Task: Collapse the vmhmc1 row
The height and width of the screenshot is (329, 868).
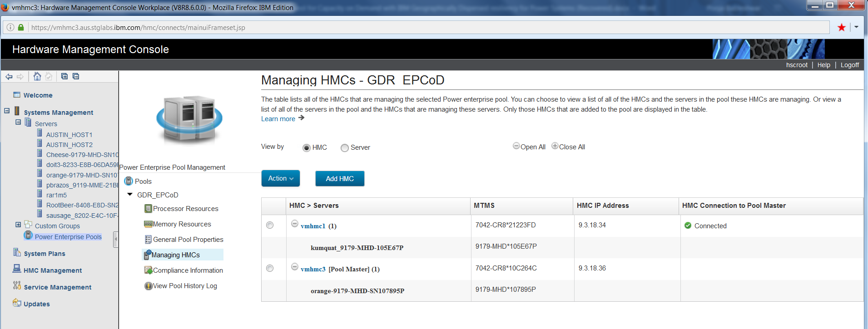Action: coord(294,223)
